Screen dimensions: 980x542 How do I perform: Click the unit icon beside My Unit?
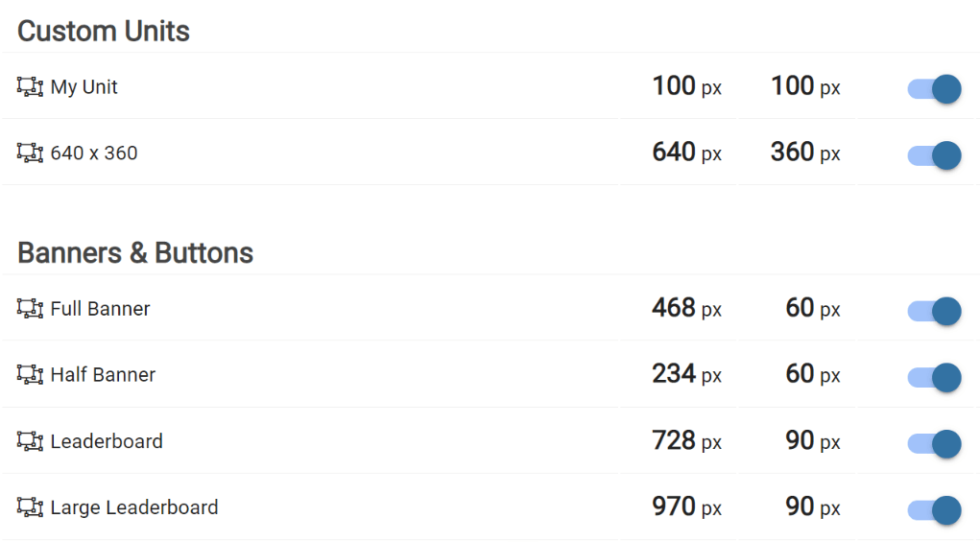click(30, 87)
